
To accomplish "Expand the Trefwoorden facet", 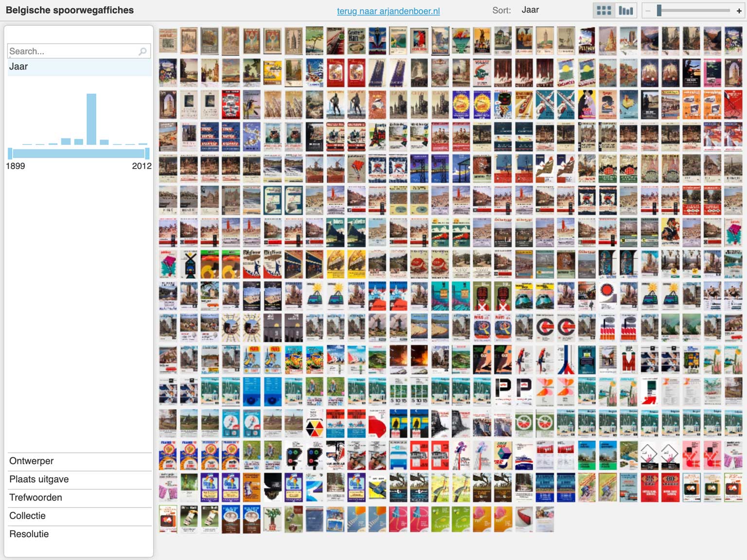I will click(80, 497).
